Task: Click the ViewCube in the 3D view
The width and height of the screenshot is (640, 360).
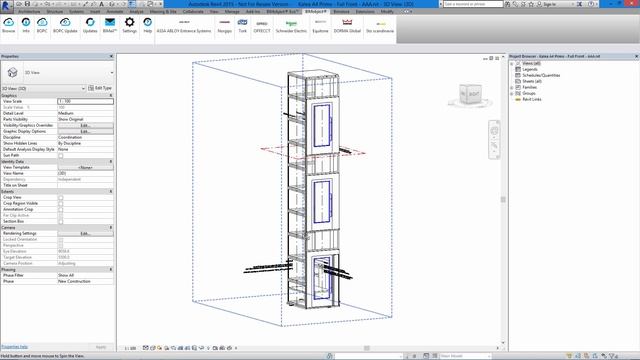Action: [471, 95]
